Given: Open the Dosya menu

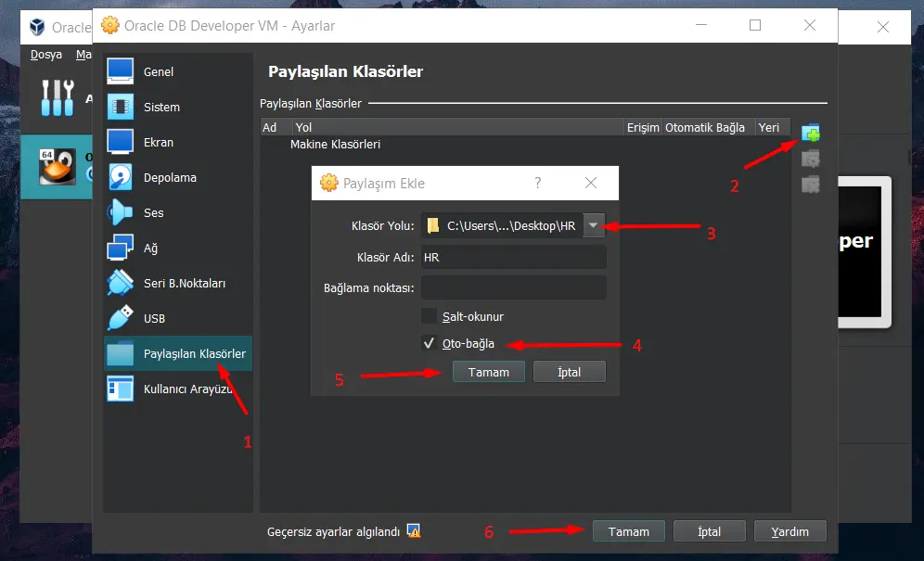Looking at the screenshot, I should (45, 55).
